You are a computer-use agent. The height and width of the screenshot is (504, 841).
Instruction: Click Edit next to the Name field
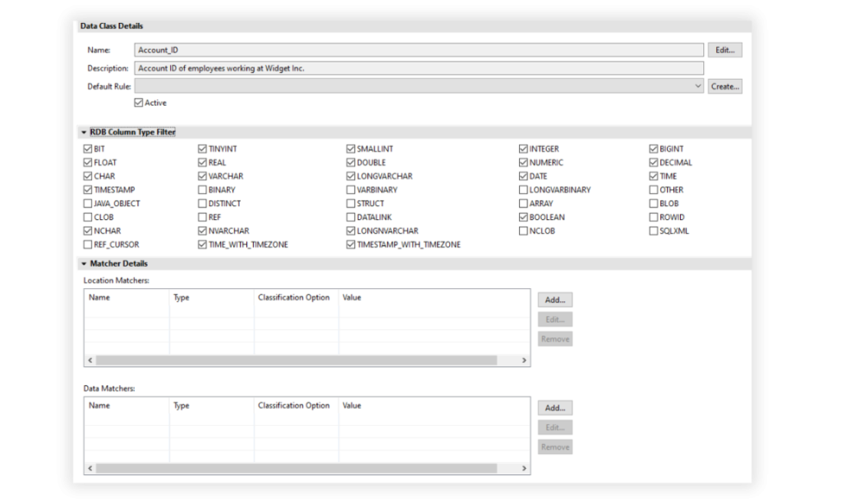724,49
